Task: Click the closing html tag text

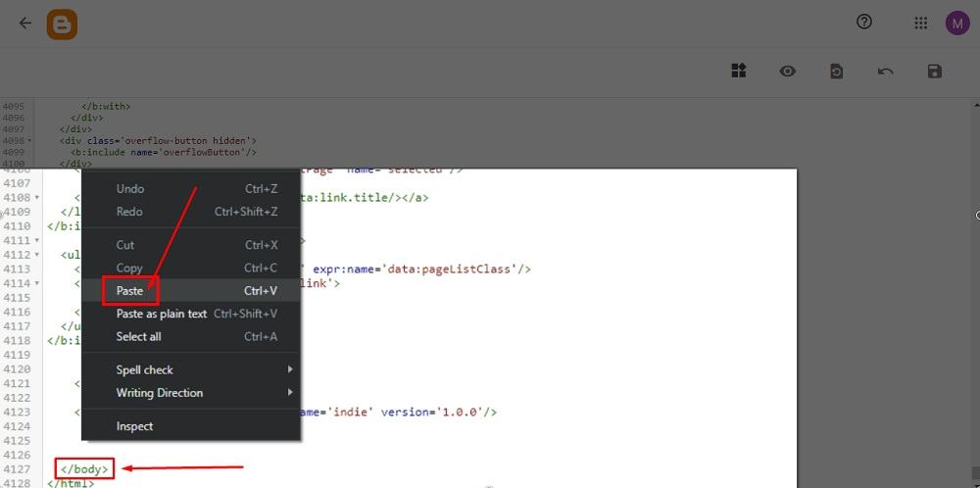Action: tap(71, 483)
